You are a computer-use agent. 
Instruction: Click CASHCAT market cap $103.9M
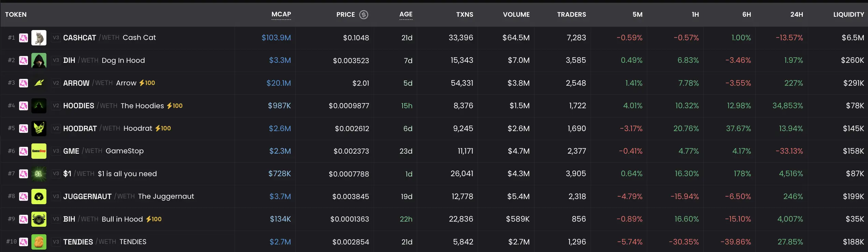(x=276, y=38)
